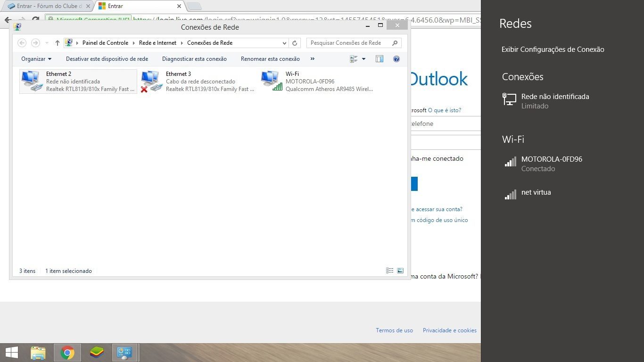Click net virtua signal bars icon
Viewport: 644px width, 362px height.
point(510,195)
